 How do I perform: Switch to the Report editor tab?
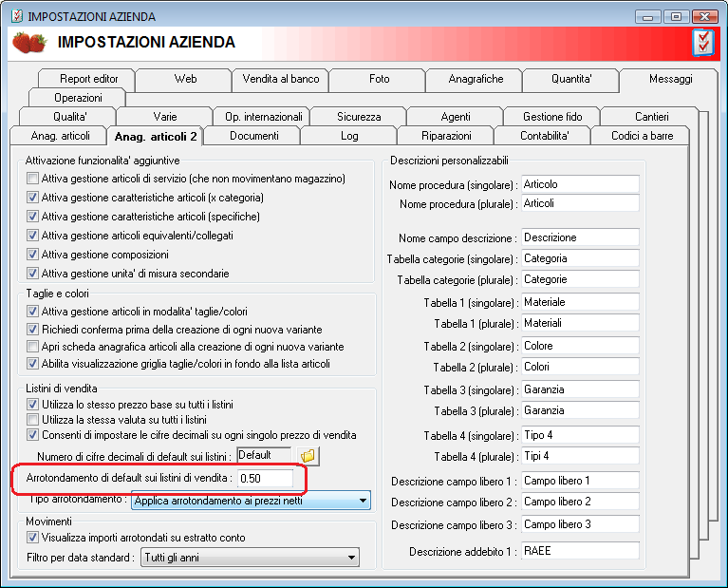click(86, 79)
